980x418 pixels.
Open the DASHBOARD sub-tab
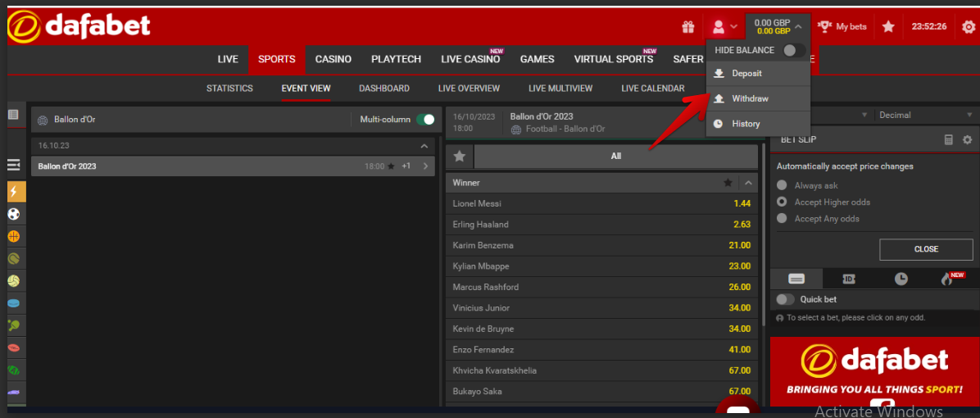(x=384, y=89)
